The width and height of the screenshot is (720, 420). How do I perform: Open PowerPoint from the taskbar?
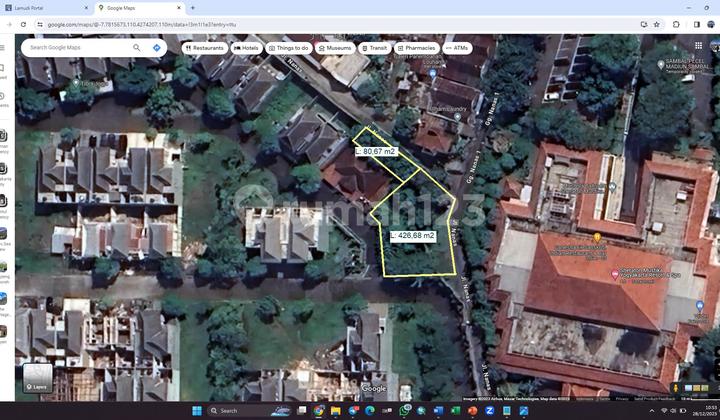tap(472, 410)
